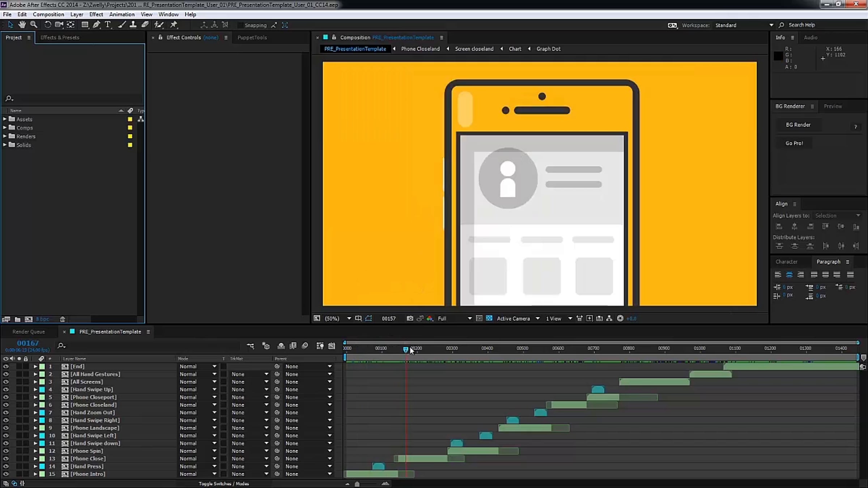The height and width of the screenshot is (488, 868).
Task: Toggle visibility of [Phone Spin] layer
Action: pyautogui.click(x=6, y=451)
